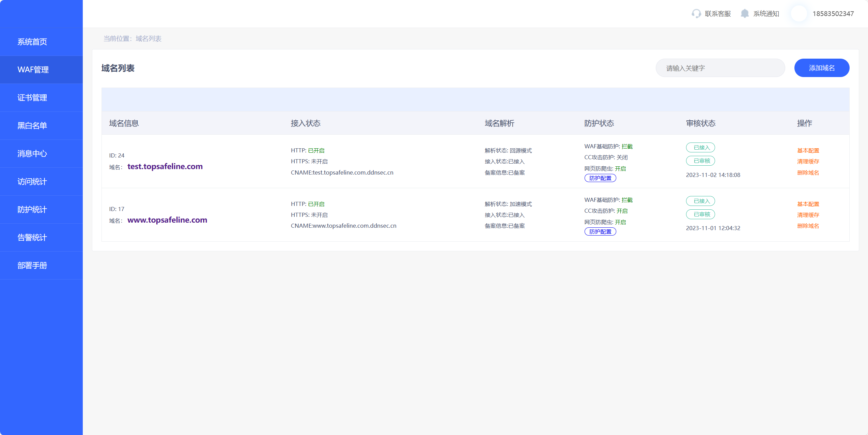Image resolution: width=868 pixels, height=435 pixels.
Task: Open 访问统计 page
Action: 32,181
